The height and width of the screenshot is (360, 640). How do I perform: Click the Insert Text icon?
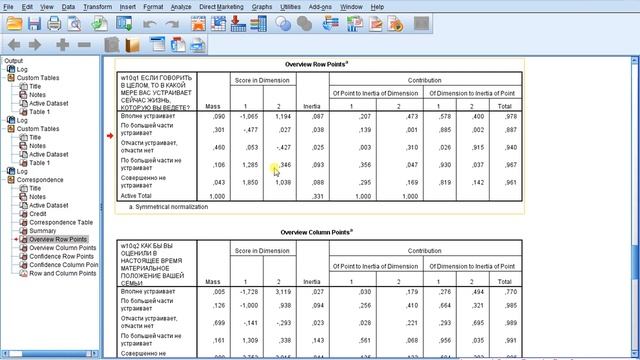[198, 44]
